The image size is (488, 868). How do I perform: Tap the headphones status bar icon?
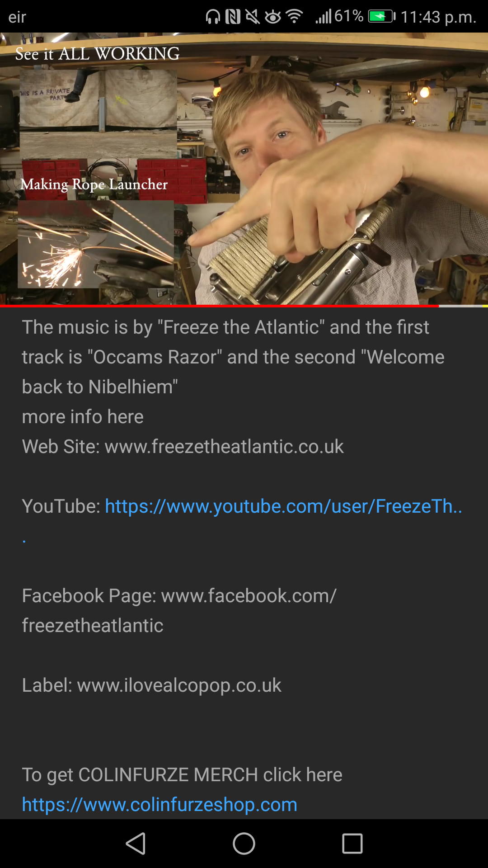[213, 17]
